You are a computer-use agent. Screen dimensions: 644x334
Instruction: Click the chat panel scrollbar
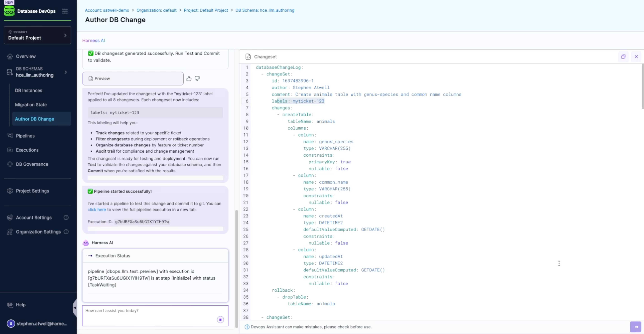click(x=236, y=269)
